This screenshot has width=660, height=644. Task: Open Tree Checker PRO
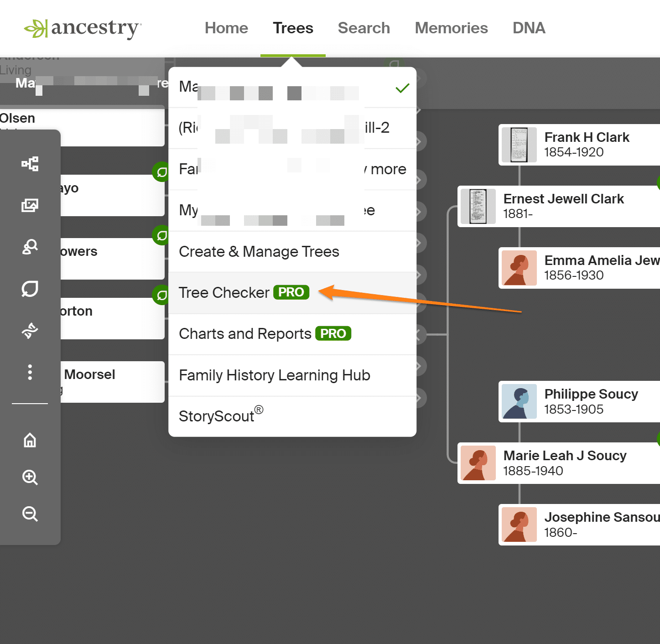(292, 293)
